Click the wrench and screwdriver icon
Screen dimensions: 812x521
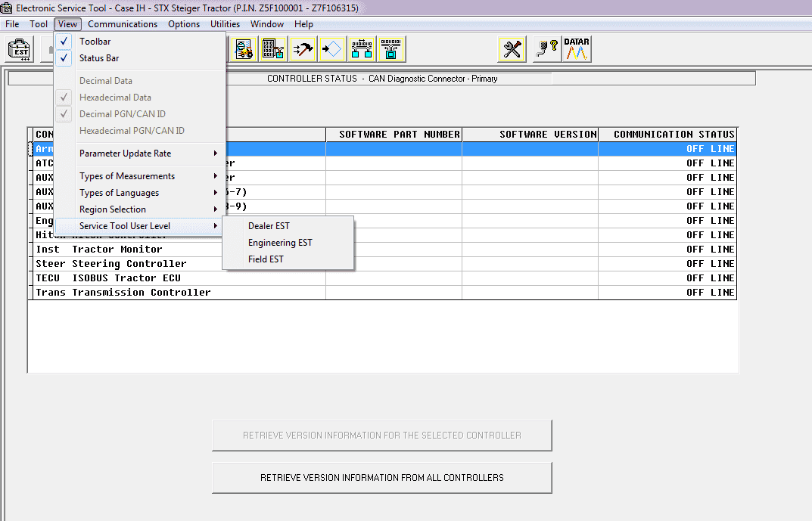tap(512, 49)
